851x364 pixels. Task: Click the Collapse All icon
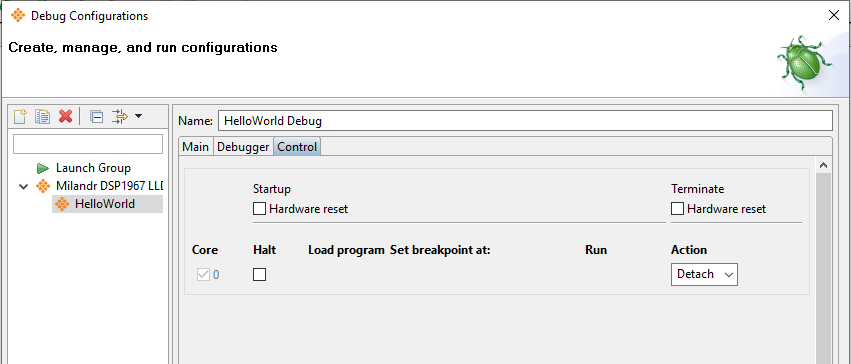click(x=97, y=116)
